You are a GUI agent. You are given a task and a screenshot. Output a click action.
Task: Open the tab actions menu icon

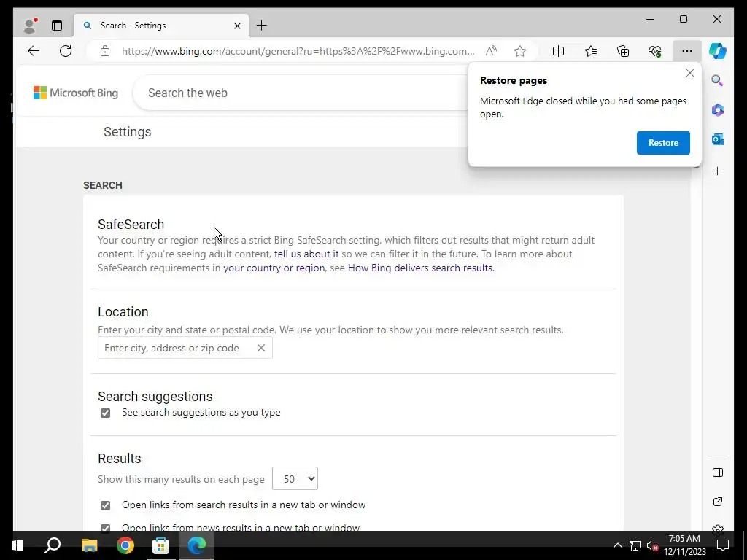(57, 26)
